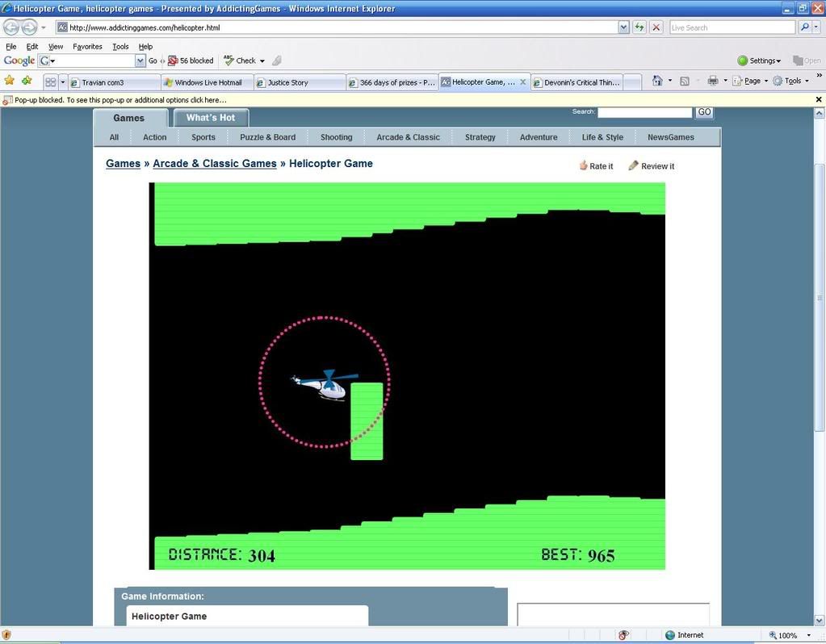Open the Favorites menu

point(87,47)
